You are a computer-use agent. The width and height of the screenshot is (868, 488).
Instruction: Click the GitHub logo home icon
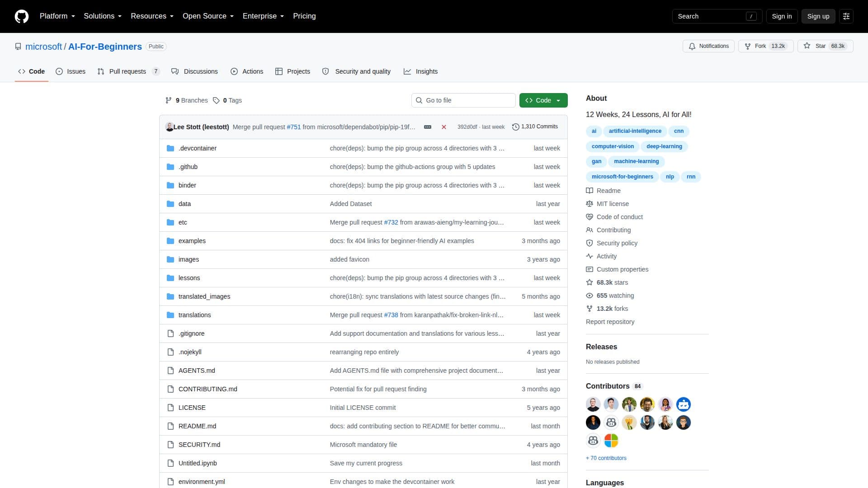[x=22, y=16]
